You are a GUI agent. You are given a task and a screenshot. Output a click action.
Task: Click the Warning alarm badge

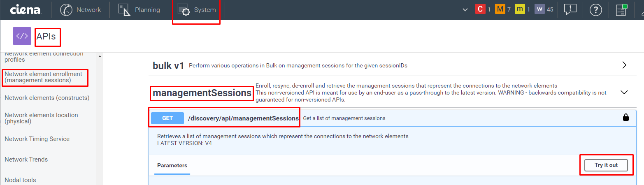(x=539, y=9)
